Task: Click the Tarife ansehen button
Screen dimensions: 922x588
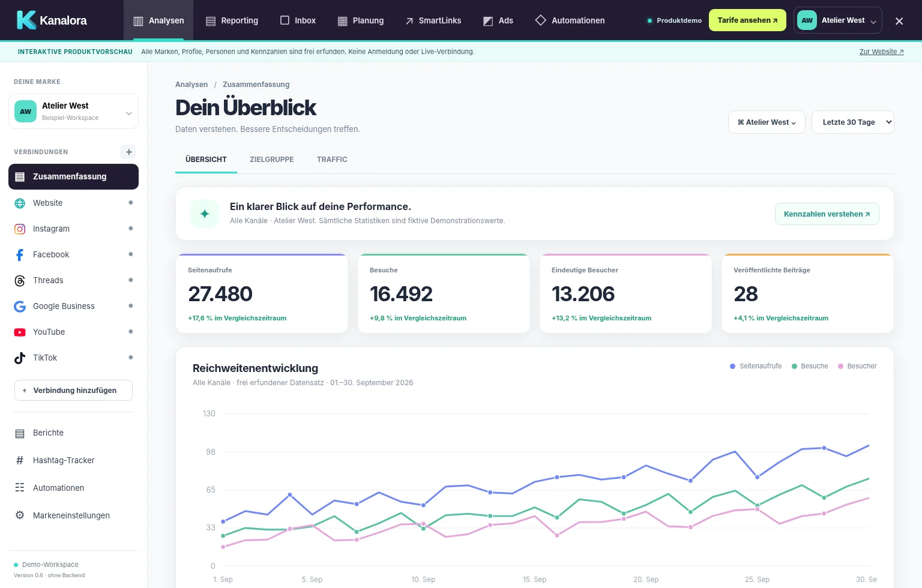Action: (x=747, y=20)
